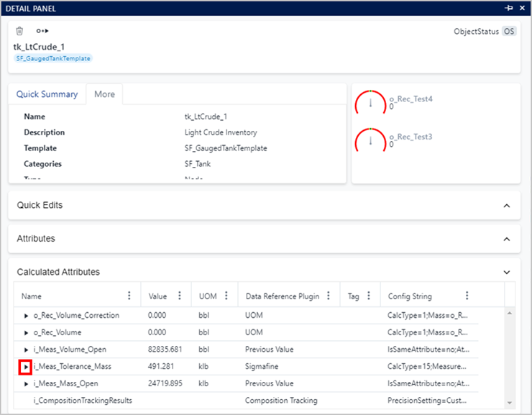Viewport: 532px width, 415px height.
Task: Pin the Detail Panel
Action: [x=509, y=8]
